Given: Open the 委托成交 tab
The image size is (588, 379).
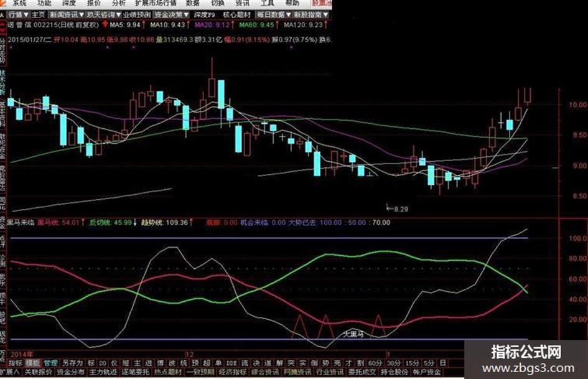Looking at the screenshot, I should 362,372.
